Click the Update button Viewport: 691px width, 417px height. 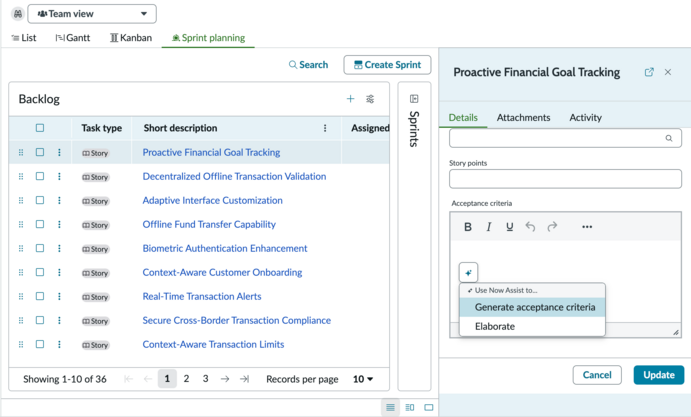click(659, 375)
